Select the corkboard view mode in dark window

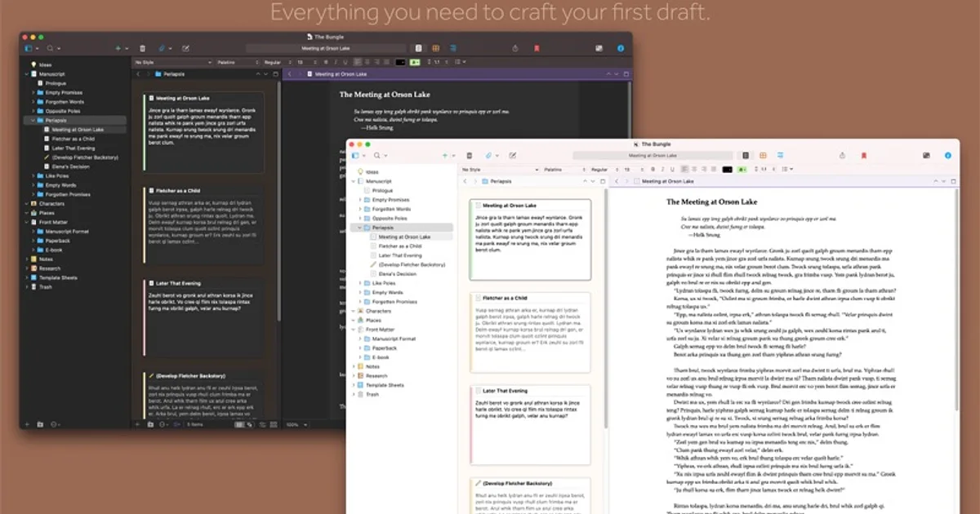[436, 49]
